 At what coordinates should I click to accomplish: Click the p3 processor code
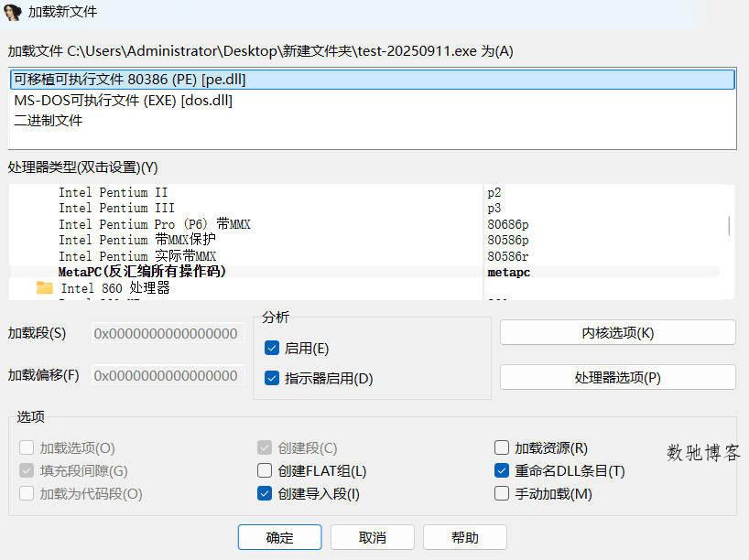pyautogui.click(x=494, y=208)
